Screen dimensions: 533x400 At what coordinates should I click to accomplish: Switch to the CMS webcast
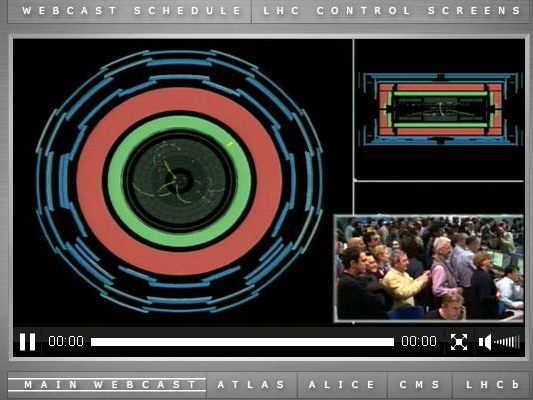(x=419, y=385)
